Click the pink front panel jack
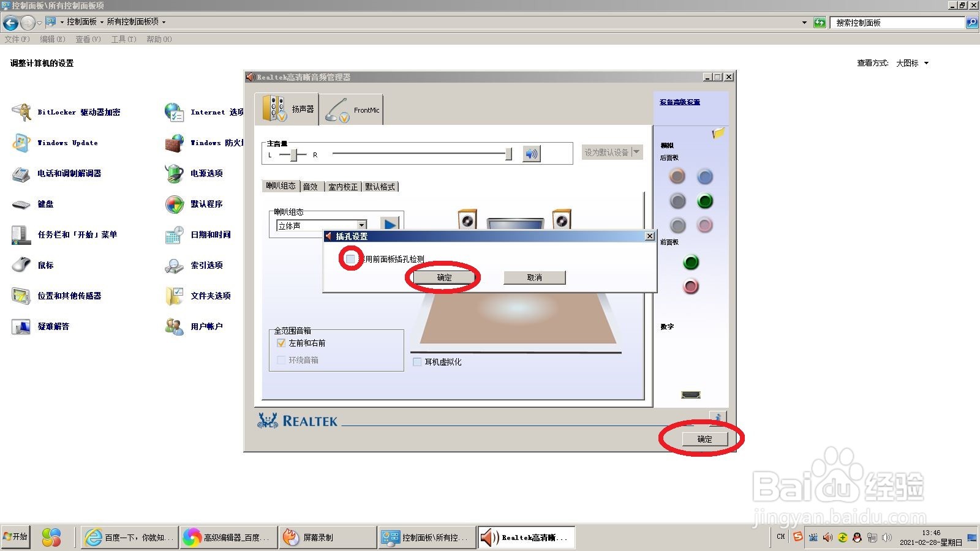Viewport: 980px width, 551px height. click(691, 286)
